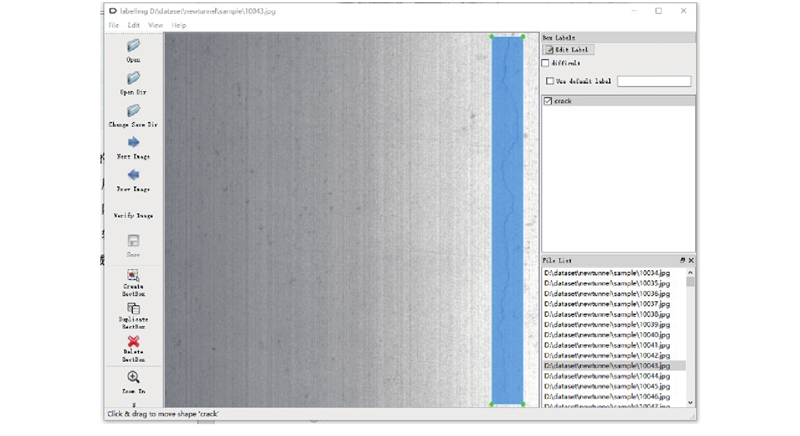
Task: Click the Save disk icon
Action: (133, 241)
